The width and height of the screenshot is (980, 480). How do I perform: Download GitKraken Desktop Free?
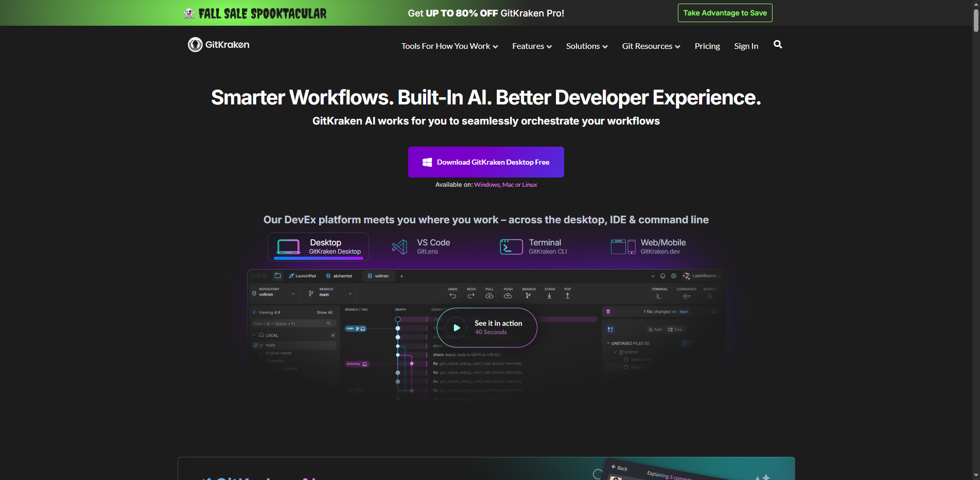click(486, 162)
